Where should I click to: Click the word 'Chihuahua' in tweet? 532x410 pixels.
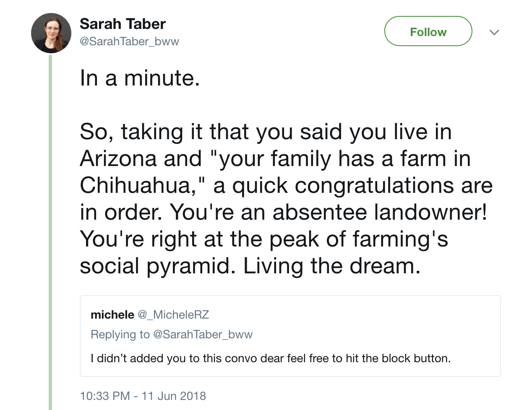[x=136, y=185]
